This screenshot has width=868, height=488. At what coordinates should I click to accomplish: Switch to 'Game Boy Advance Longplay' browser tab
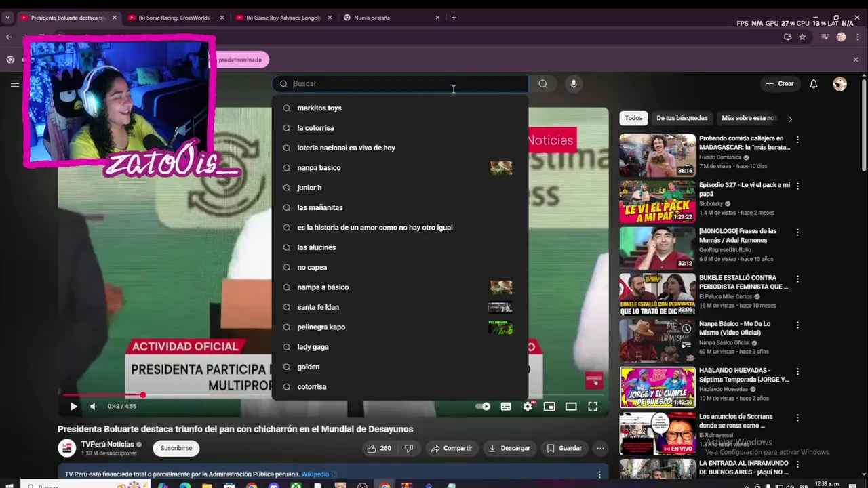tap(283, 18)
